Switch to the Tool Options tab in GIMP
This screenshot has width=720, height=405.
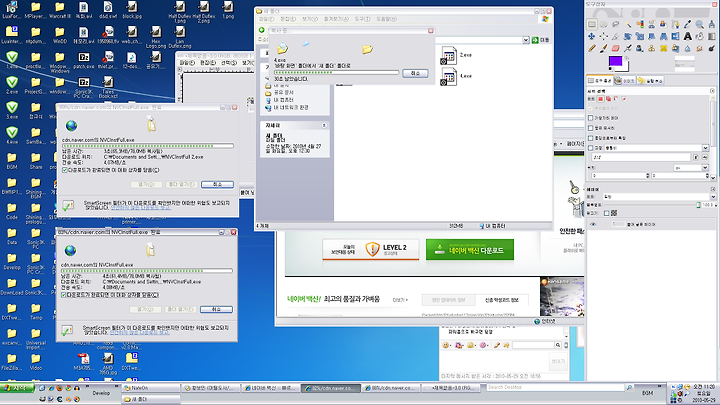[600, 80]
